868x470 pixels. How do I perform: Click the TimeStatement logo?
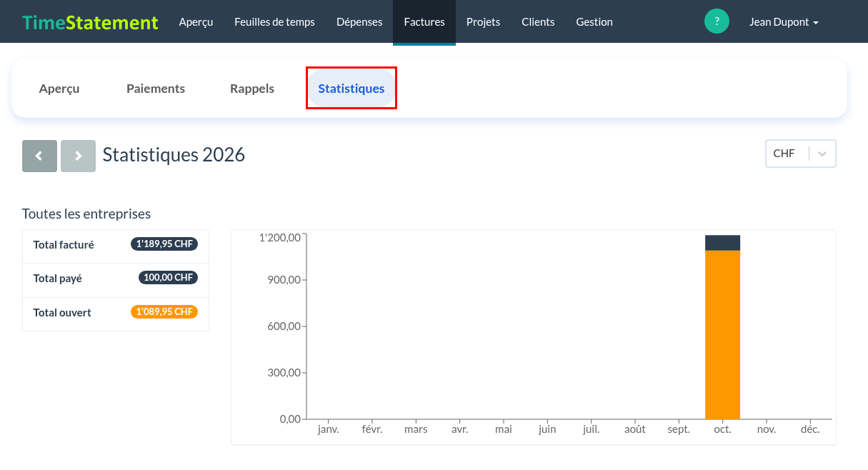[x=90, y=22]
